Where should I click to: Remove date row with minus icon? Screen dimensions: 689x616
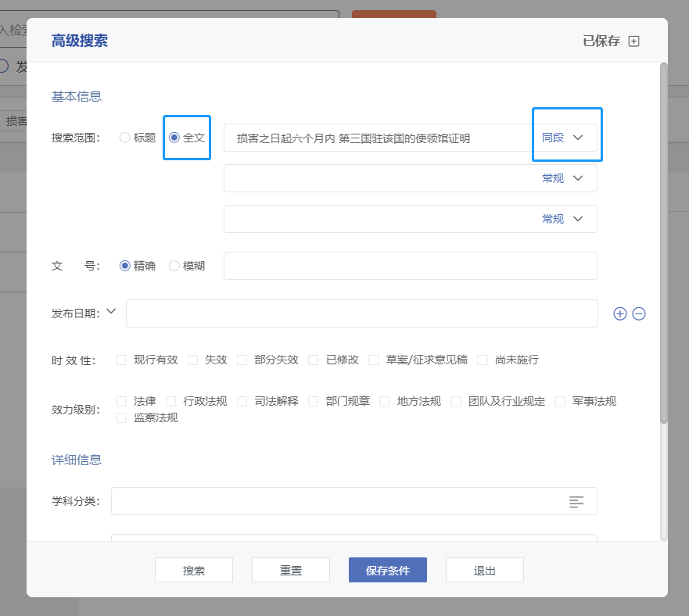639,313
